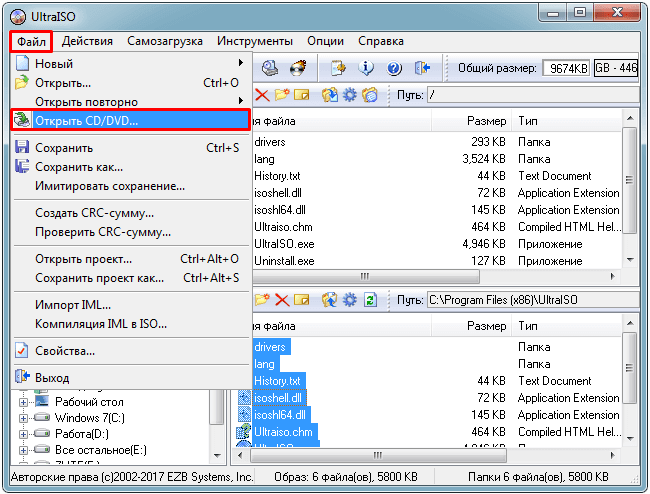
Task: Open the info bubble toolbar icon
Action: (x=366, y=68)
